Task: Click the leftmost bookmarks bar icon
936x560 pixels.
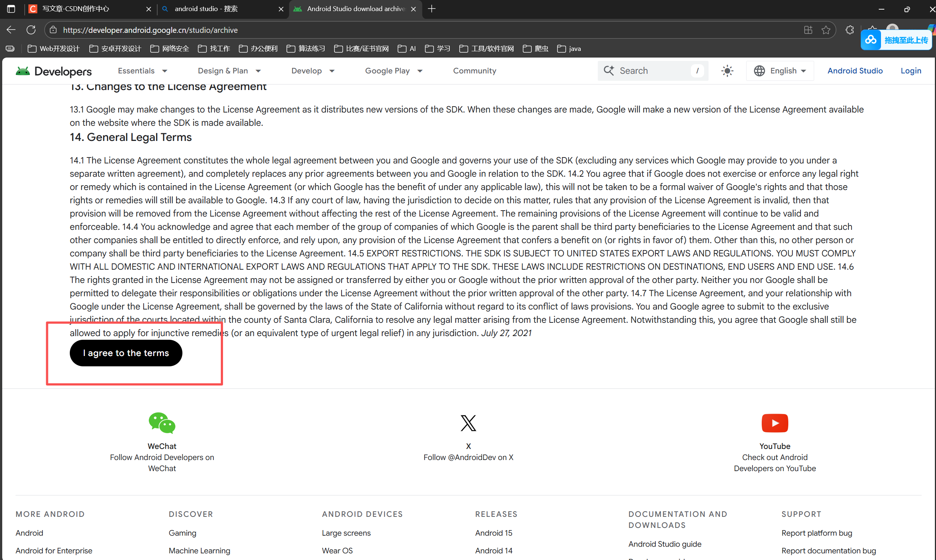Action: click(10, 49)
